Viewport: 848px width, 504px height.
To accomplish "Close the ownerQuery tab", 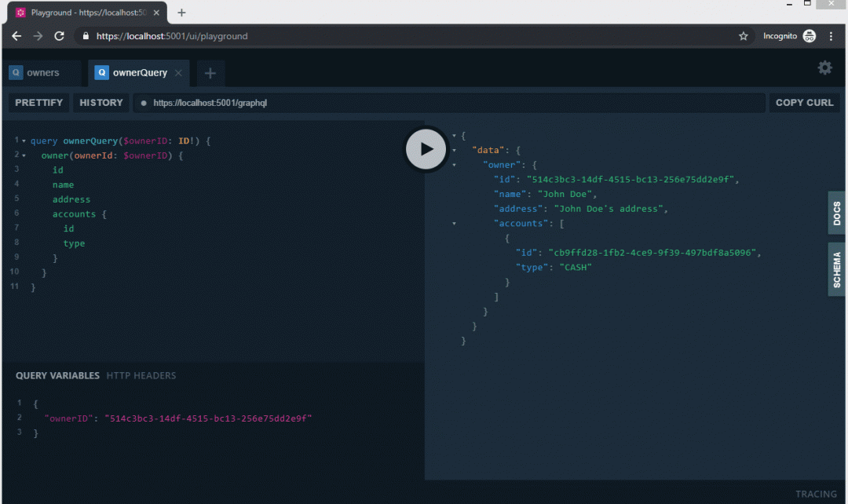I will [178, 73].
